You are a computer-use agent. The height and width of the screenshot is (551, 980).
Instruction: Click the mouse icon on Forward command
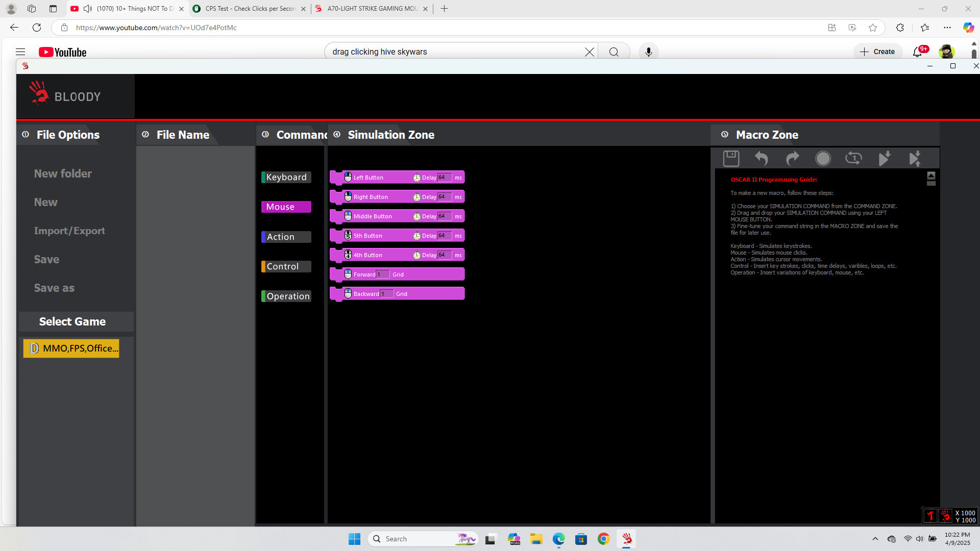348,274
